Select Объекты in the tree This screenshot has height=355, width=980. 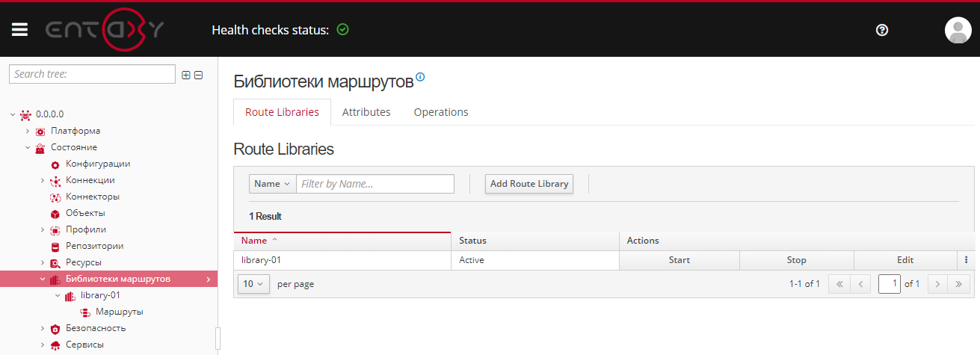coord(85,213)
